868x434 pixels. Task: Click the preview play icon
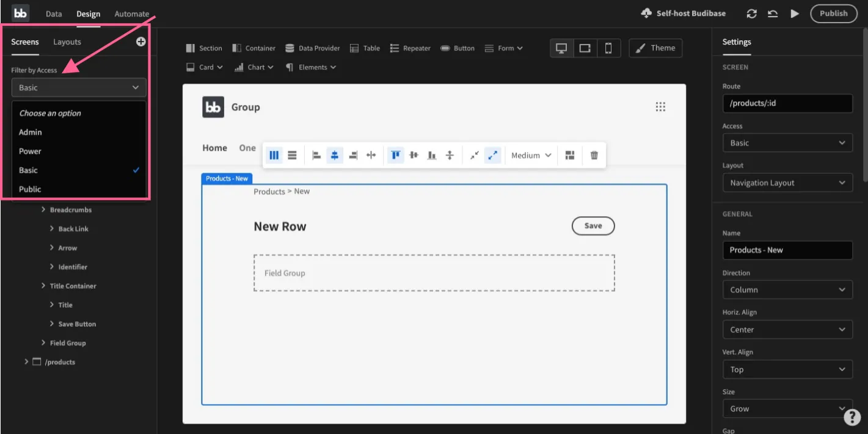794,13
